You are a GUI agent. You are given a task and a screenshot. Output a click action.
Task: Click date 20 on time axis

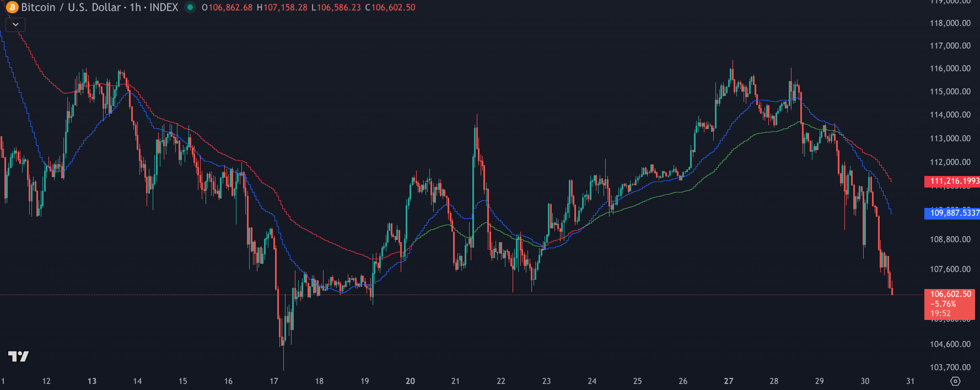(x=410, y=381)
